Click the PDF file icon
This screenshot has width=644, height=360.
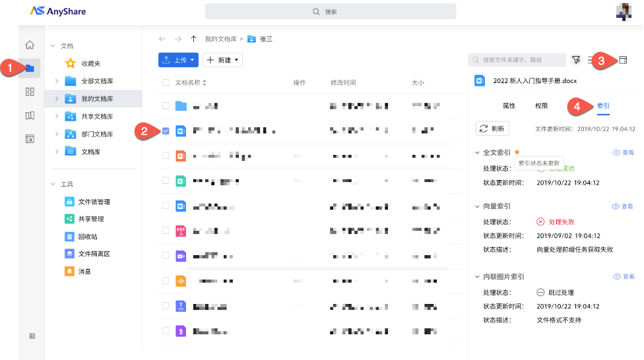pyautogui.click(x=181, y=231)
